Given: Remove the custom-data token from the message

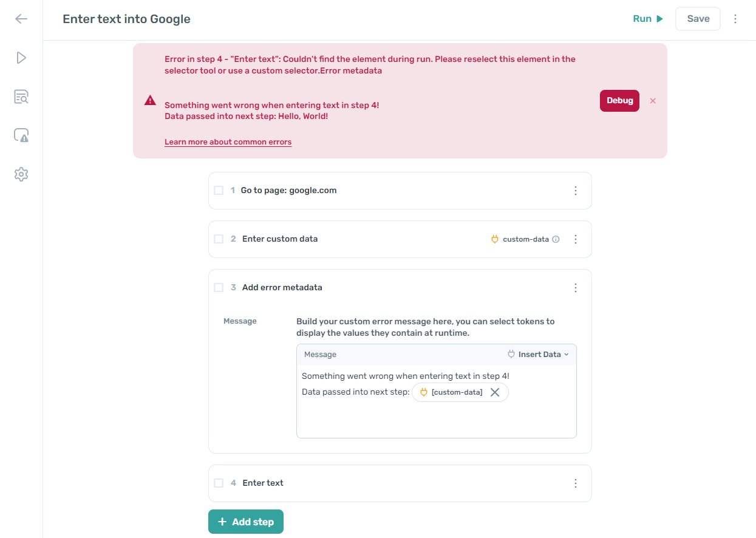Looking at the screenshot, I should [x=495, y=392].
